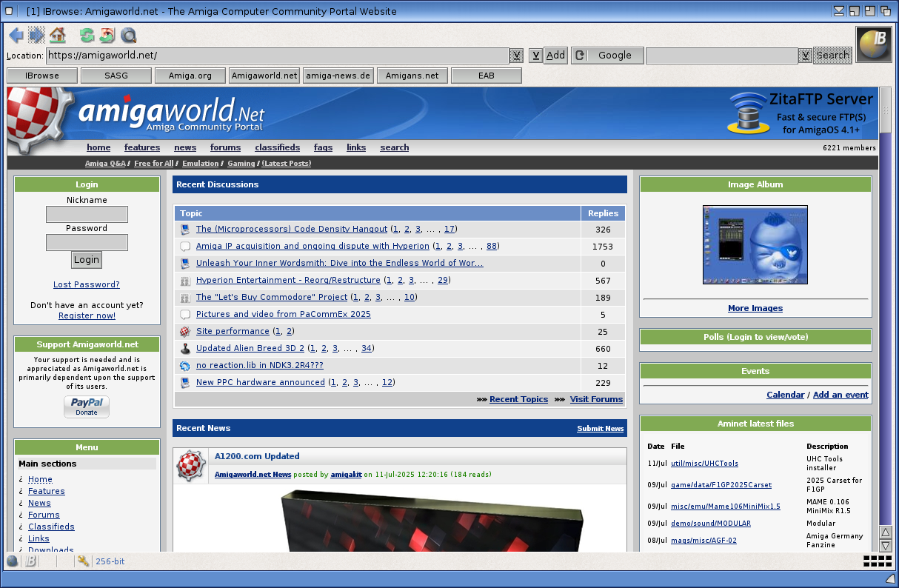
Task: Open IBrowse bookmark button
Action: (42, 76)
